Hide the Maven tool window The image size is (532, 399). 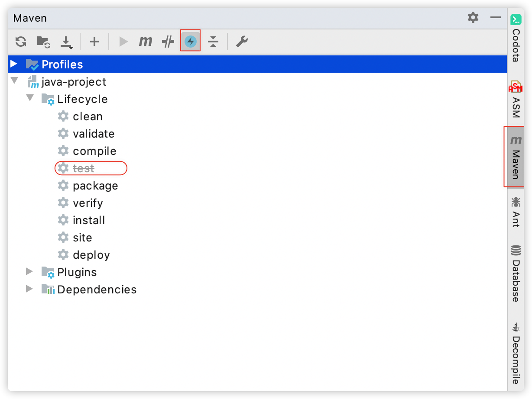tap(496, 18)
